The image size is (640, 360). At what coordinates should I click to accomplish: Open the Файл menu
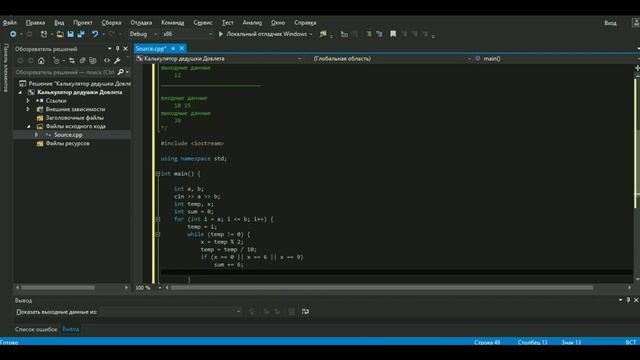pyautogui.click(x=9, y=23)
